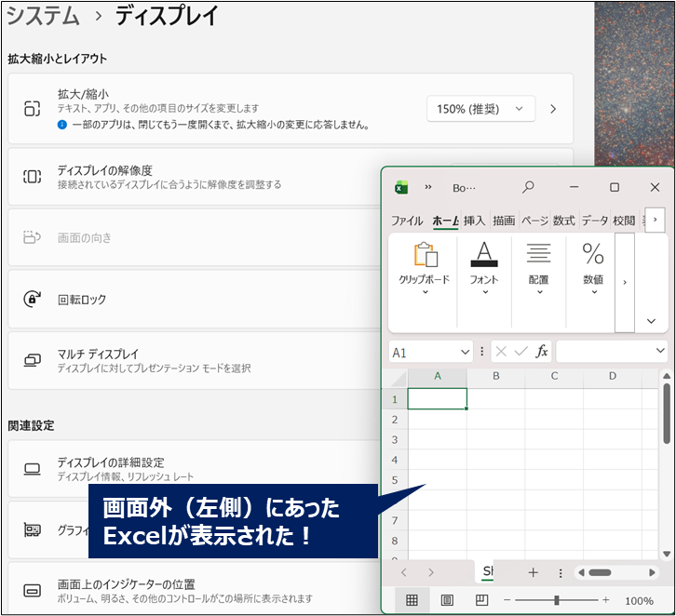The height and width of the screenshot is (616, 676).
Task: Add a new sheet with plus icon
Action: pos(534,573)
